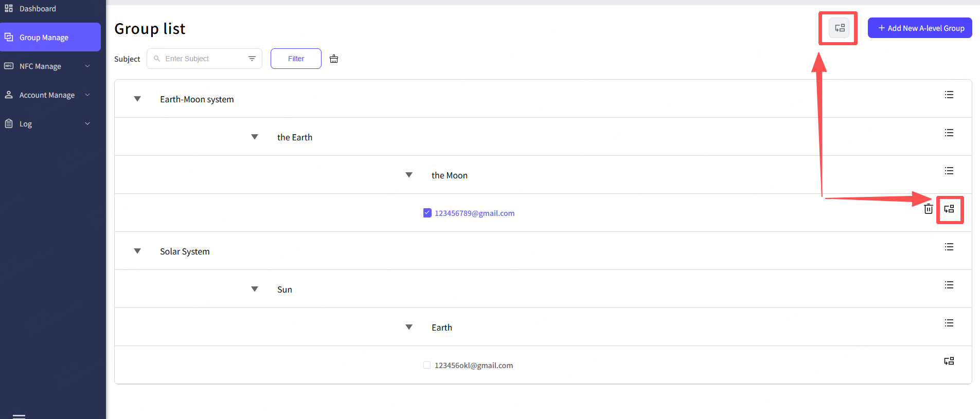Click the move-group icon beside 123456okl@gmail.com

[949, 361]
